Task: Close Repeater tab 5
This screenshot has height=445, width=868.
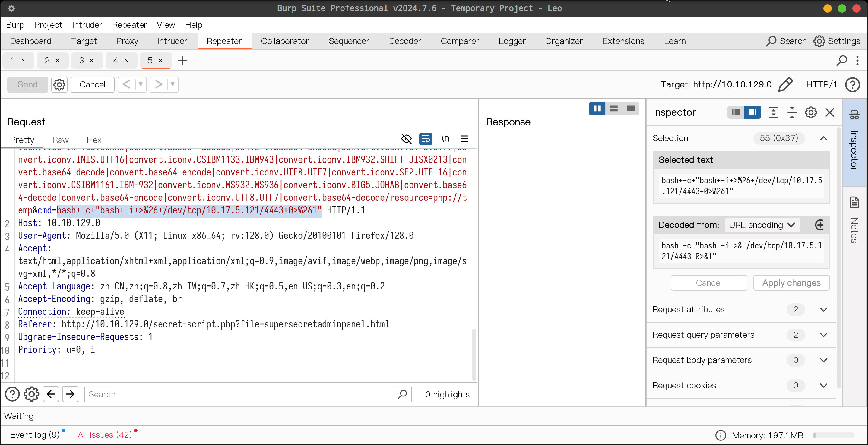Action: coord(161,61)
